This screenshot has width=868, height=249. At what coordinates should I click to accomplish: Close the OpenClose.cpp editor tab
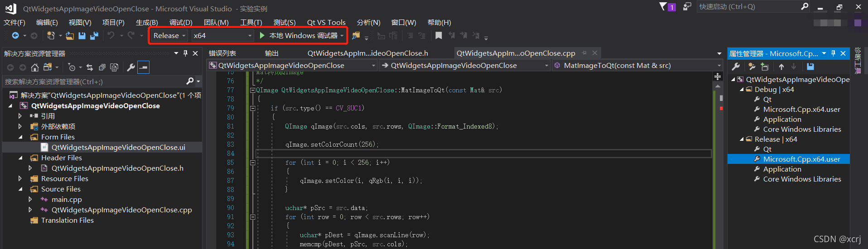click(595, 53)
